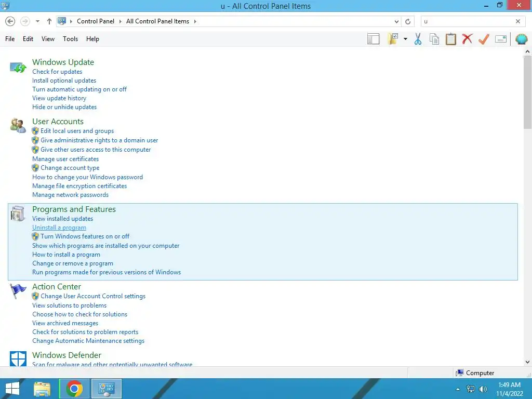Click the Windows Defender shield icon
The image size is (532, 399).
(18, 359)
